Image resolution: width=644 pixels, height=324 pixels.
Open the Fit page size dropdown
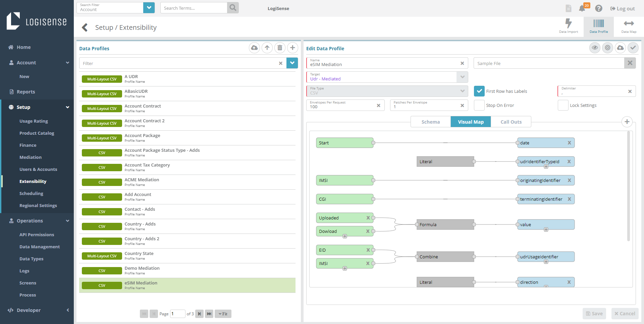pyautogui.click(x=223, y=314)
